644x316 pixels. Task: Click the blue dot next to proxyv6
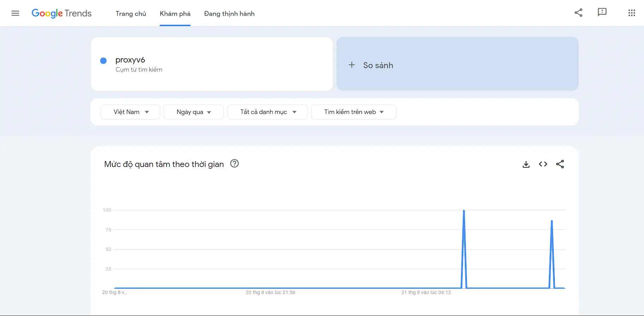pos(103,61)
